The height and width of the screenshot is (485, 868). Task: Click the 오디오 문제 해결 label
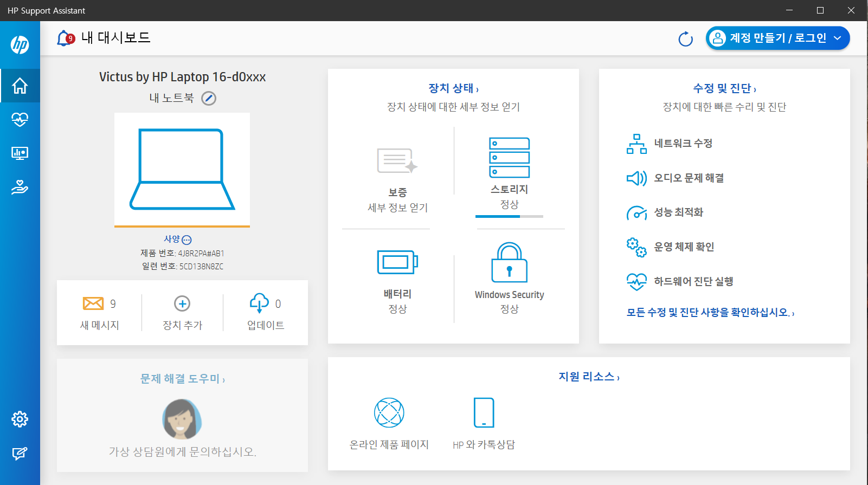[x=689, y=178]
